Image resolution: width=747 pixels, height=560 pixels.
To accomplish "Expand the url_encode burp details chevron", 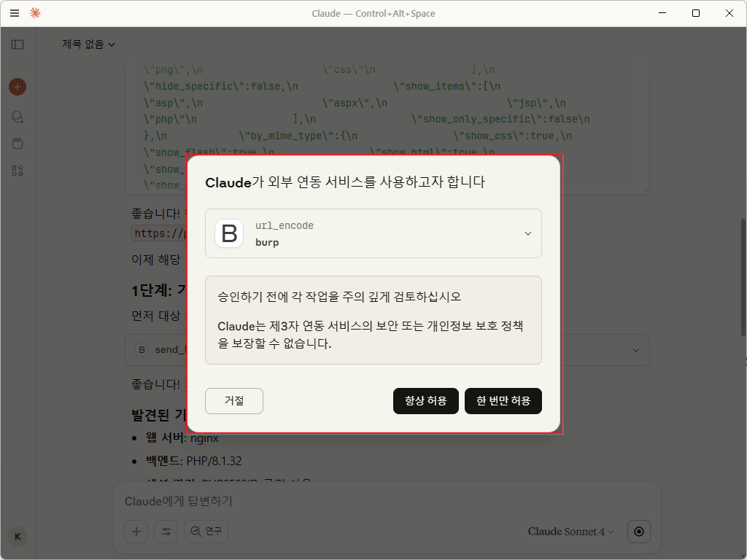I will pyautogui.click(x=528, y=233).
